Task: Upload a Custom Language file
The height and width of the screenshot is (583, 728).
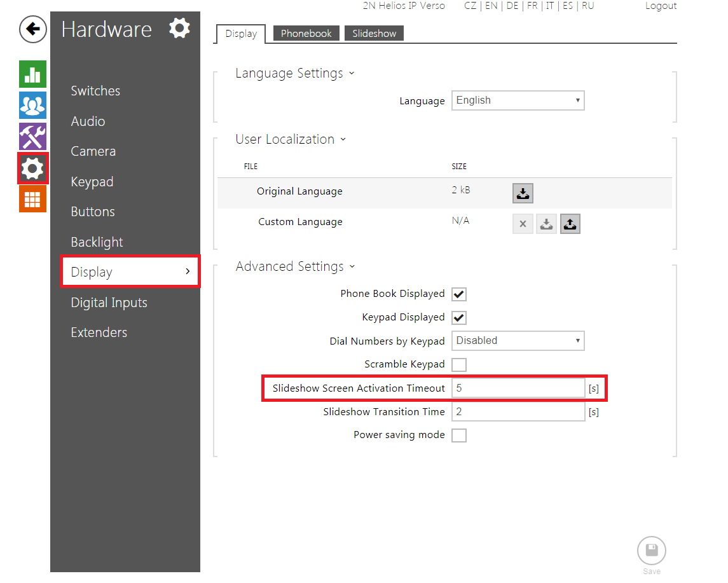Action: (x=570, y=224)
